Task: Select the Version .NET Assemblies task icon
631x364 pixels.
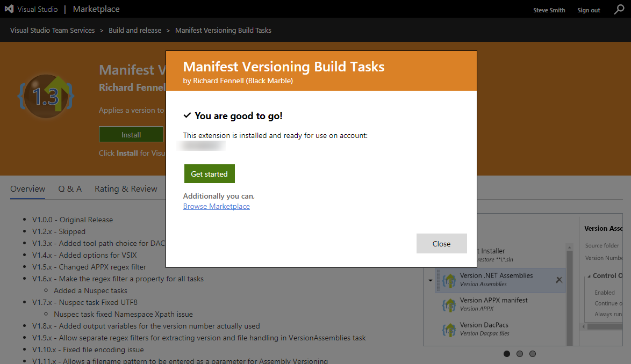Action: (x=449, y=280)
